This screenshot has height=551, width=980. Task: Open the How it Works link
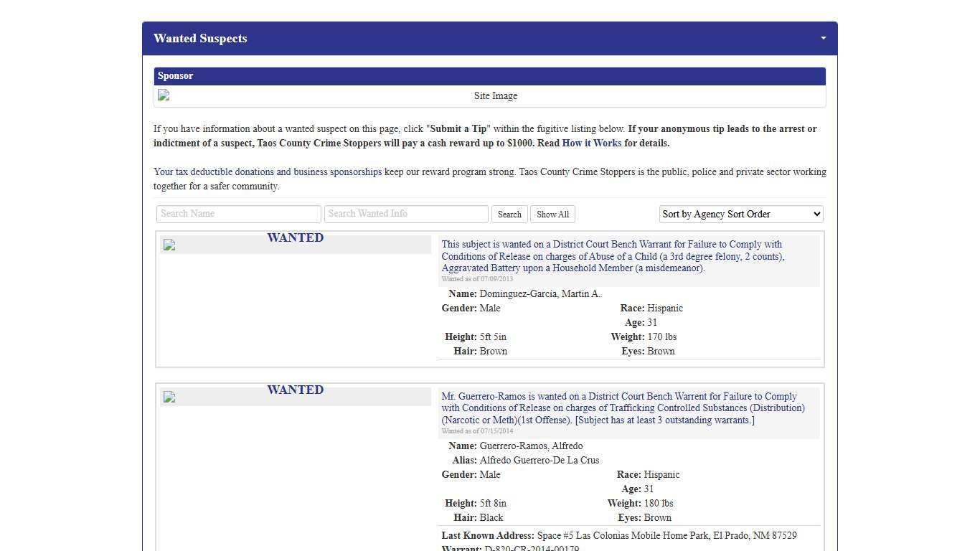pos(591,143)
